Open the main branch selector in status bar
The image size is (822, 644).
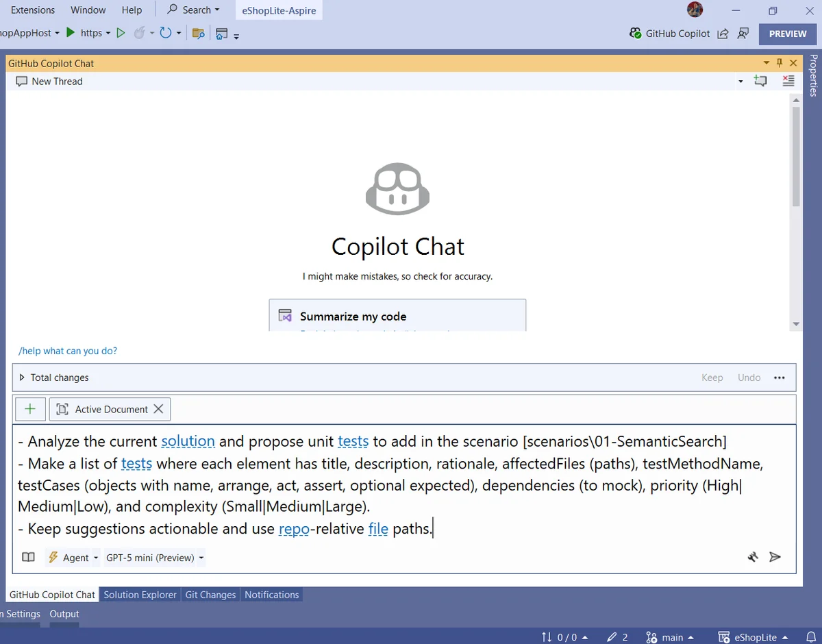click(x=670, y=637)
